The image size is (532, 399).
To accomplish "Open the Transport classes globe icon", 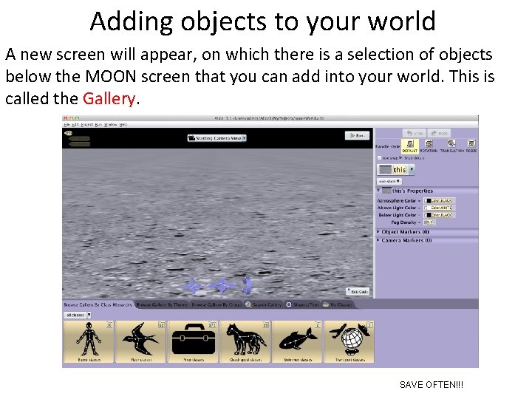I will (x=349, y=341).
